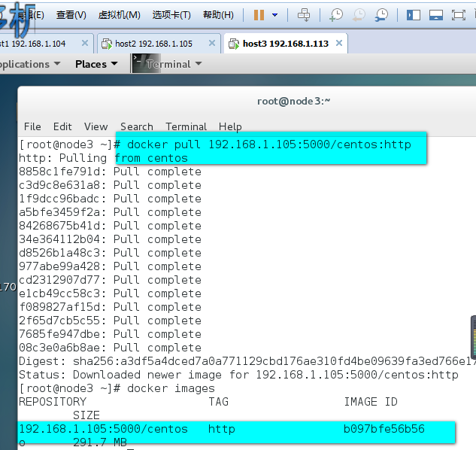Click the c3d9c8e631a8 Pull complete line
This screenshot has height=450, width=476.
pos(110,185)
